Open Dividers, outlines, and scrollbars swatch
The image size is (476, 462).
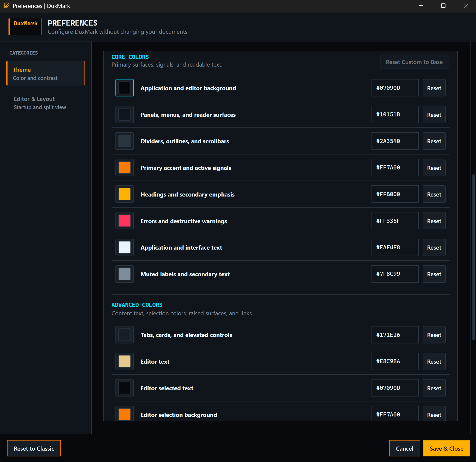(124, 141)
